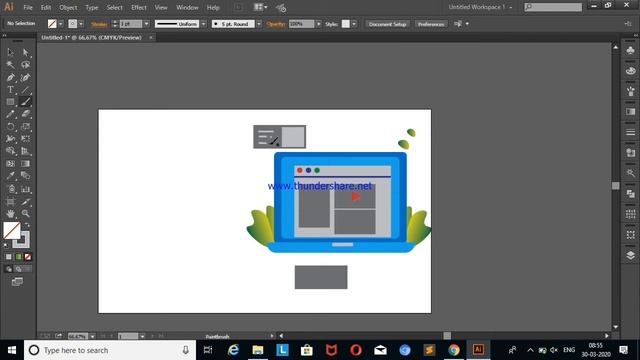Set paint mode to None
640x360 pixels.
(x=28, y=257)
